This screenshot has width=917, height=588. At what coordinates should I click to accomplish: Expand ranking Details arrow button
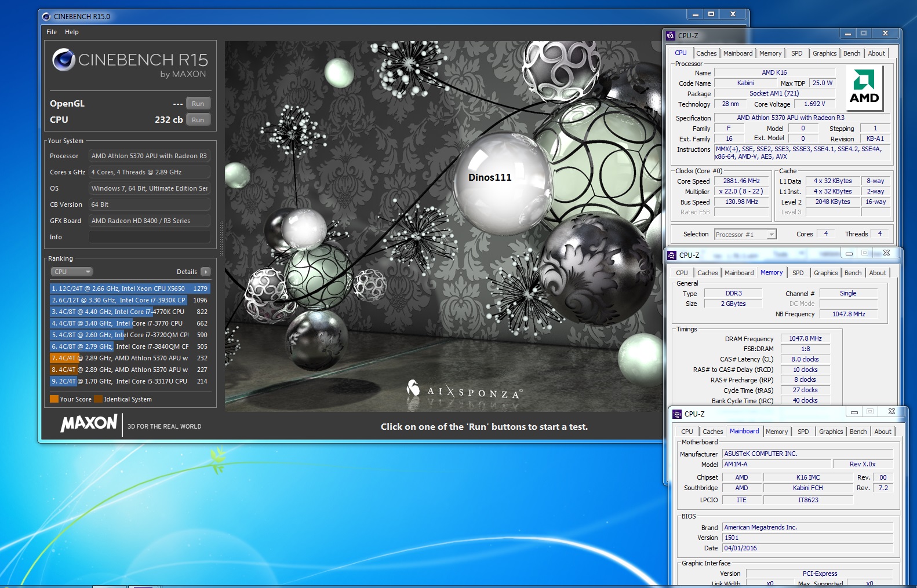(x=206, y=272)
